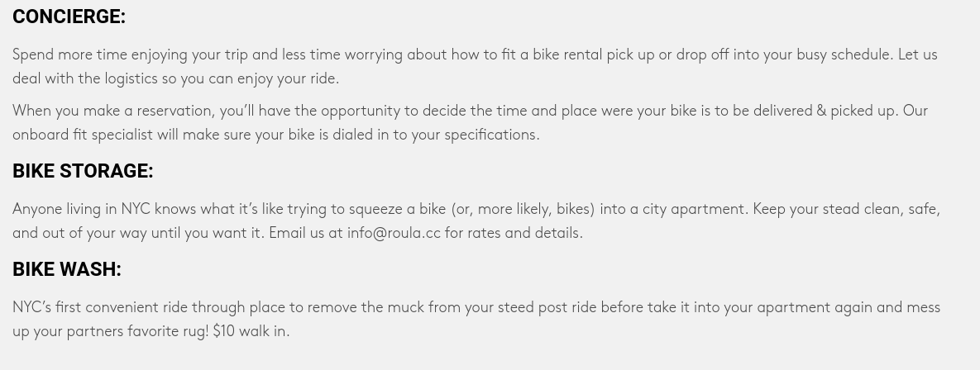Click the phrase 'Email us at'
Image resolution: width=980 pixels, height=370 pixels.
click(305, 233)
